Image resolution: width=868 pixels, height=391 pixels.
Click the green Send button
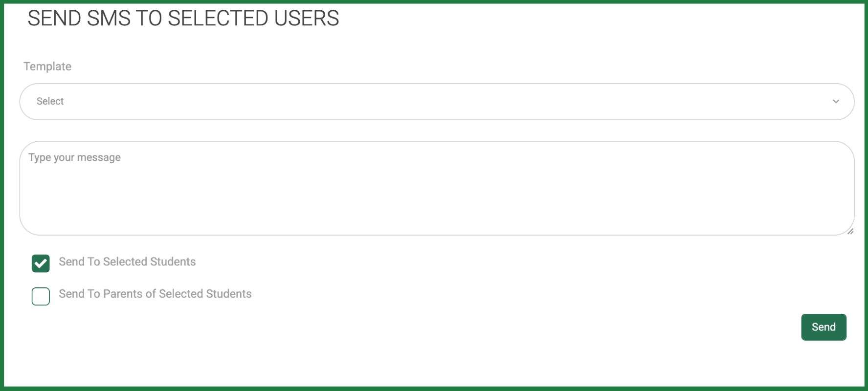click(x=823, y=327)
